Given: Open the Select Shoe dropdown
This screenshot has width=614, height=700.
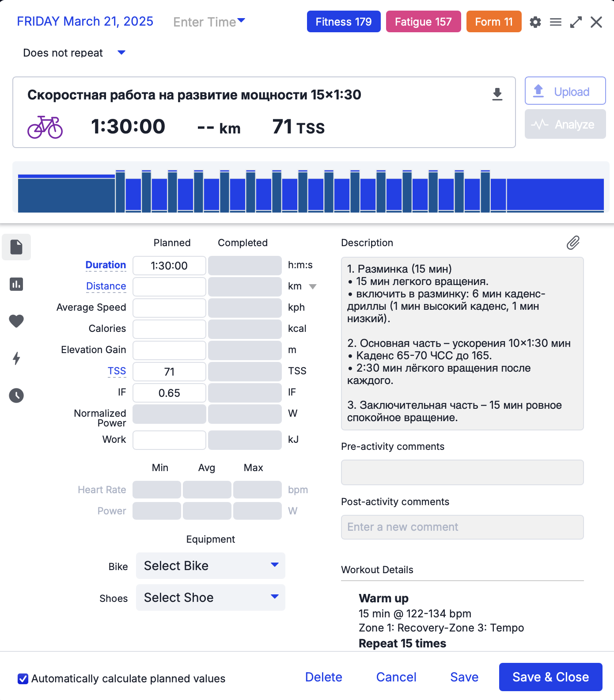Looking at the screenshot, I should click(211, 597).
